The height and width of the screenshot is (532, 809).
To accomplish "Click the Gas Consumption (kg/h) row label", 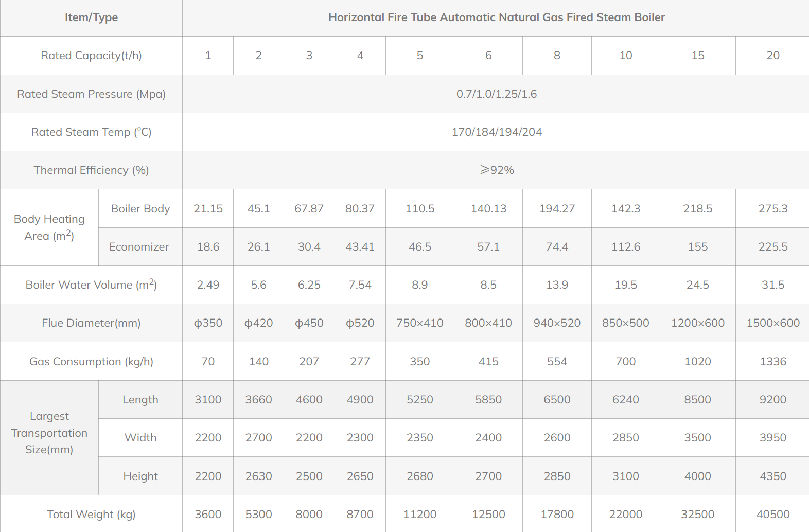I will point(91,362).
